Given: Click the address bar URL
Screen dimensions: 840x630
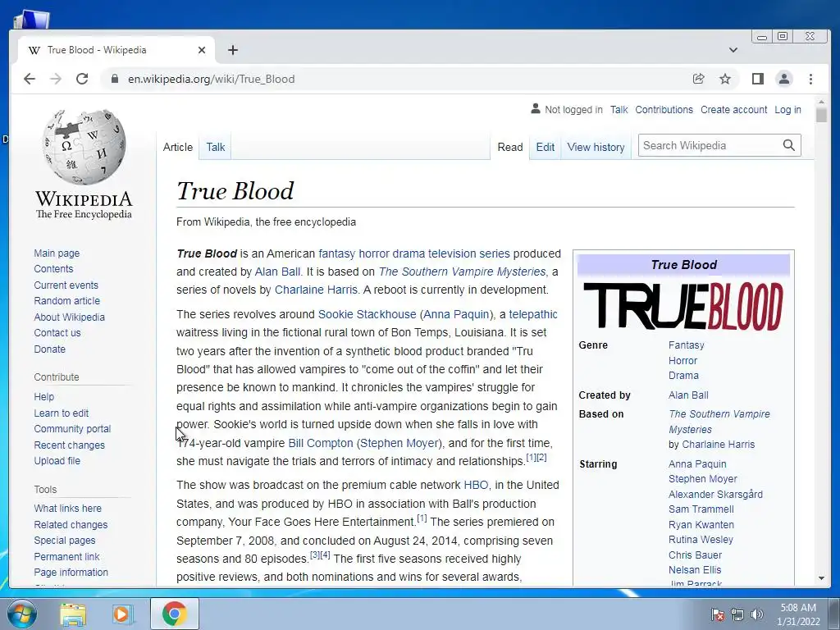Looking at the screenshot, I should 211,79.
